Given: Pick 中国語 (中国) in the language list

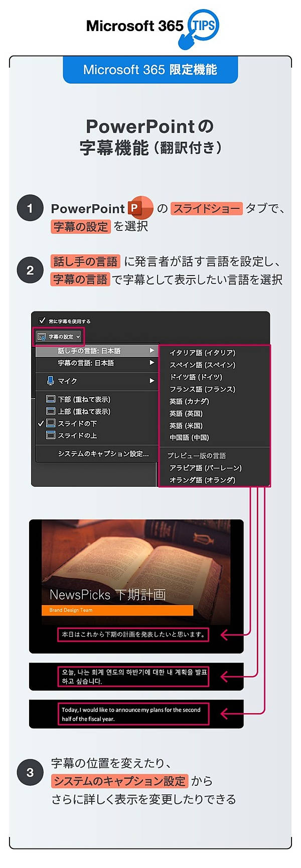Looking at the screenshot, I should (189, 437).
